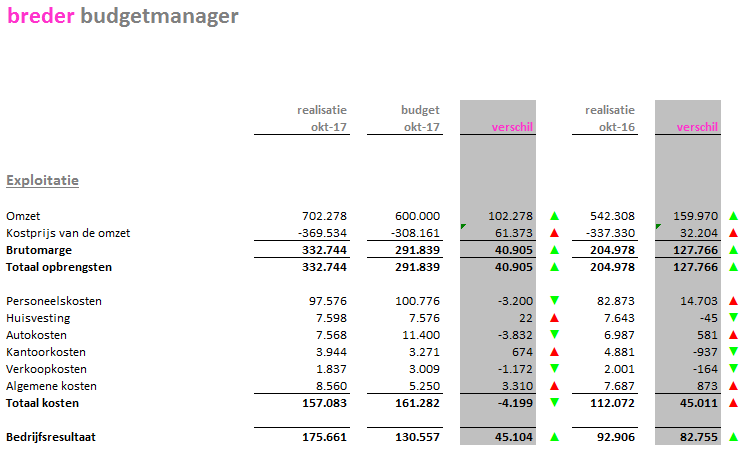The image size is (747, 460).
Task: Select the realisatie okt-17 column header
Action: pos(322,118)
